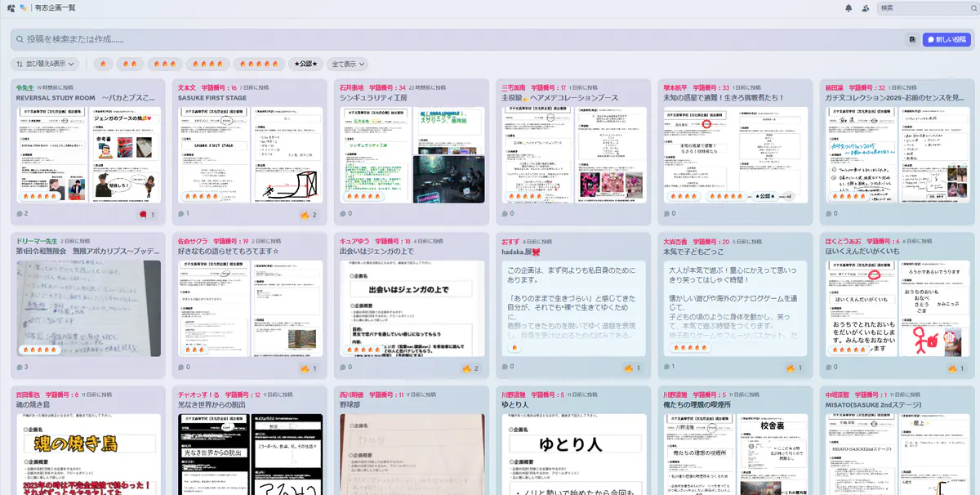This screenshot has height=495, width=980.
Task: Open author 西川翔姫 profile link
Action: (x=351, y=395)
